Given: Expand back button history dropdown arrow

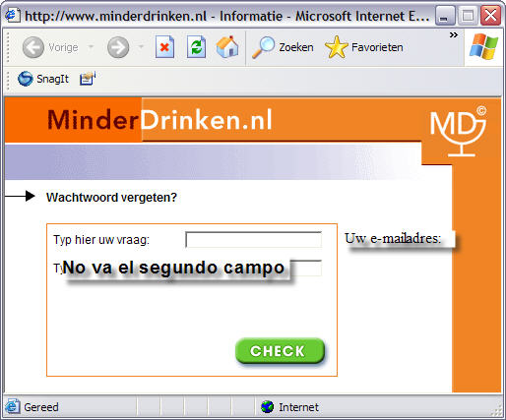Looking at the screenshot, I should [91, 47].
